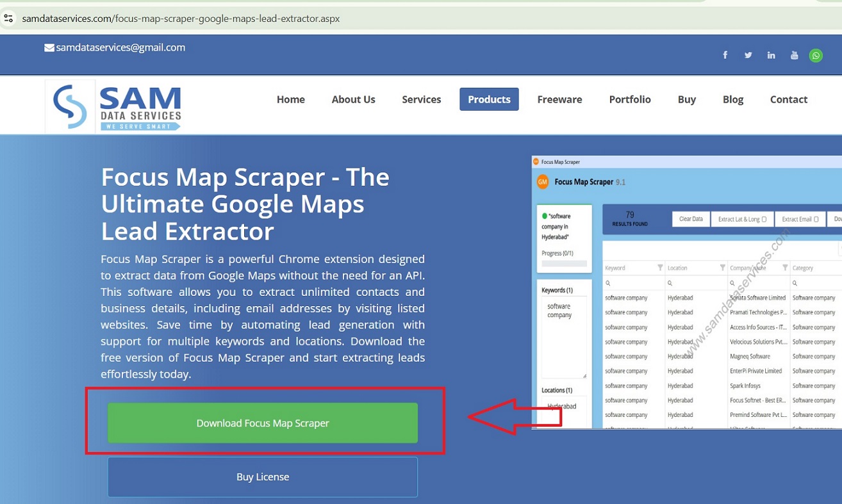Open the Keyword column filter funnel

click(660, 268)
